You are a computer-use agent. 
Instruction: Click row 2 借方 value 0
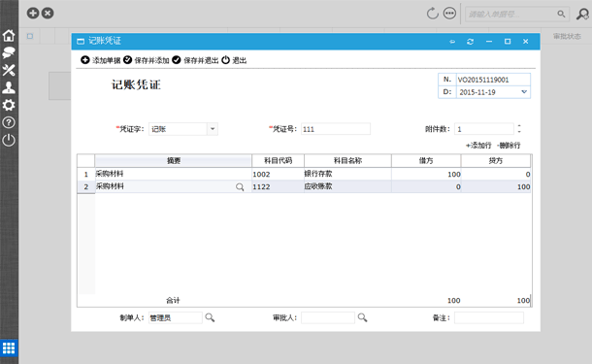pos(426,186)
